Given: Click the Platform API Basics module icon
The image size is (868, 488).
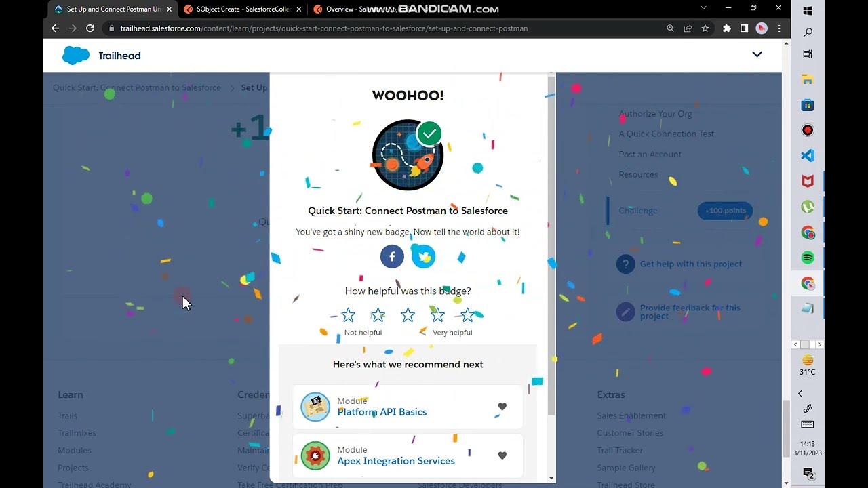Looking at the screenshot, I should (x=315, y=407).
